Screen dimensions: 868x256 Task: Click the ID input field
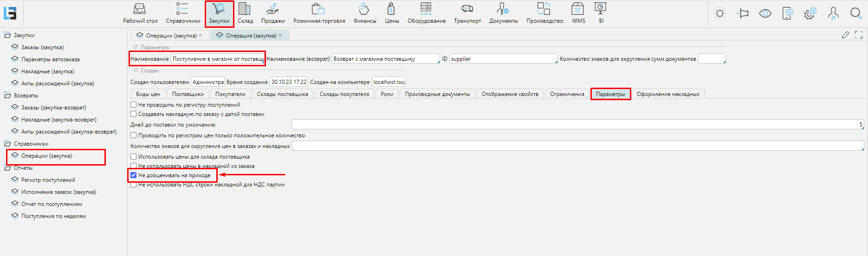click(503, 59)
